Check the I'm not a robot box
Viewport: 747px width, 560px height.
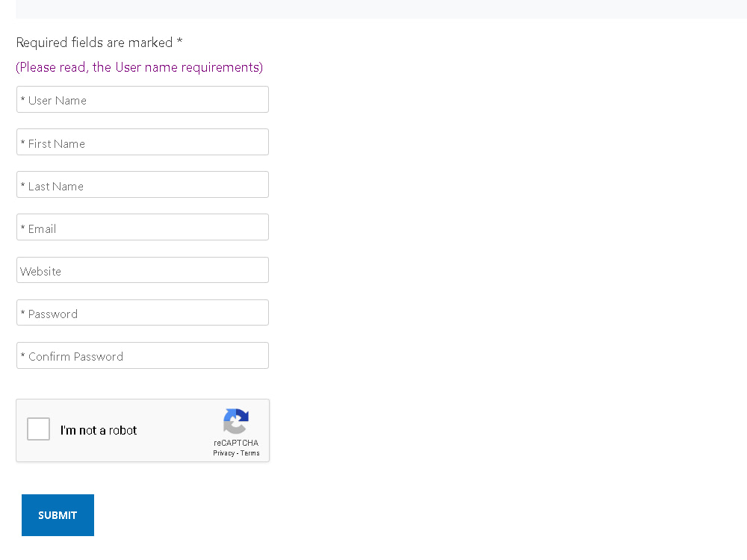tap(39, 429)
